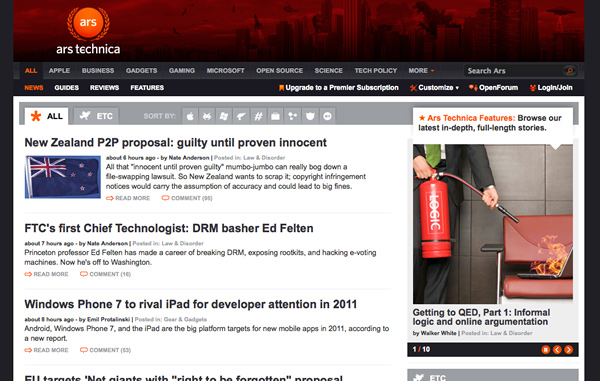
Task: Open the Customize dropdown
Action: click(x=434, y=88)
